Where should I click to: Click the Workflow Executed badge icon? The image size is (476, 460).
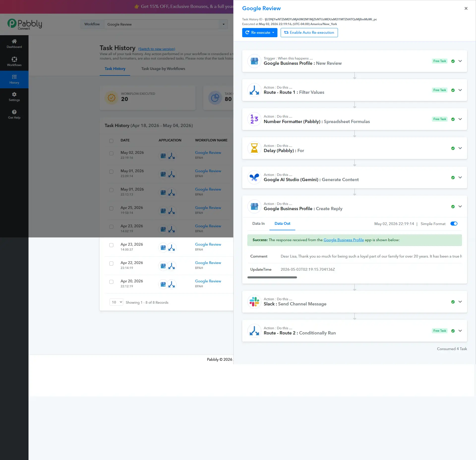pos(112,98)
